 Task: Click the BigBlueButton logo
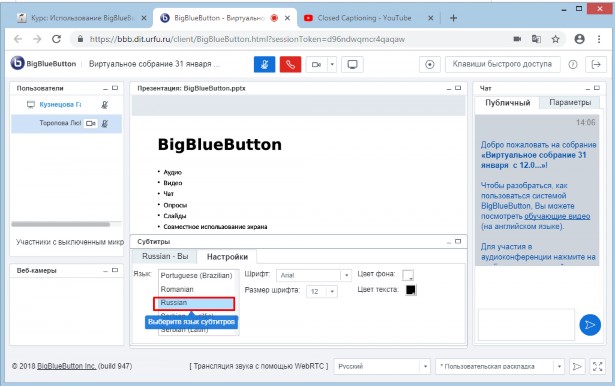44,64
